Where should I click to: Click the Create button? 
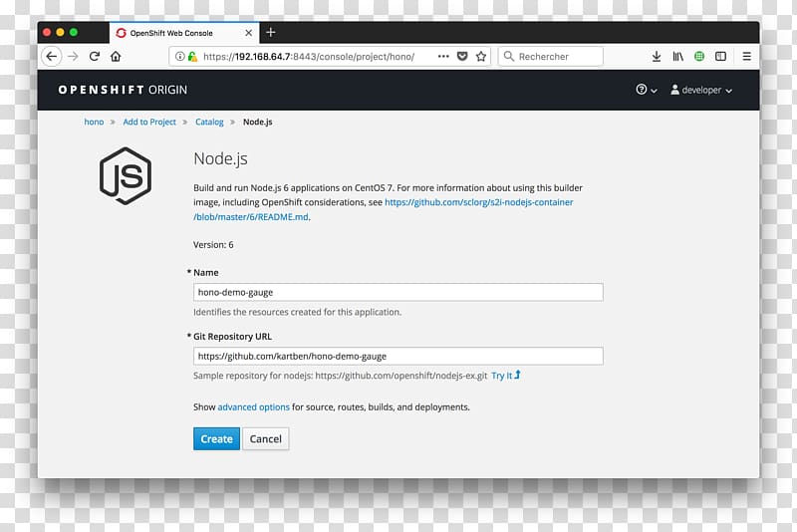click(x=216, y=438)
